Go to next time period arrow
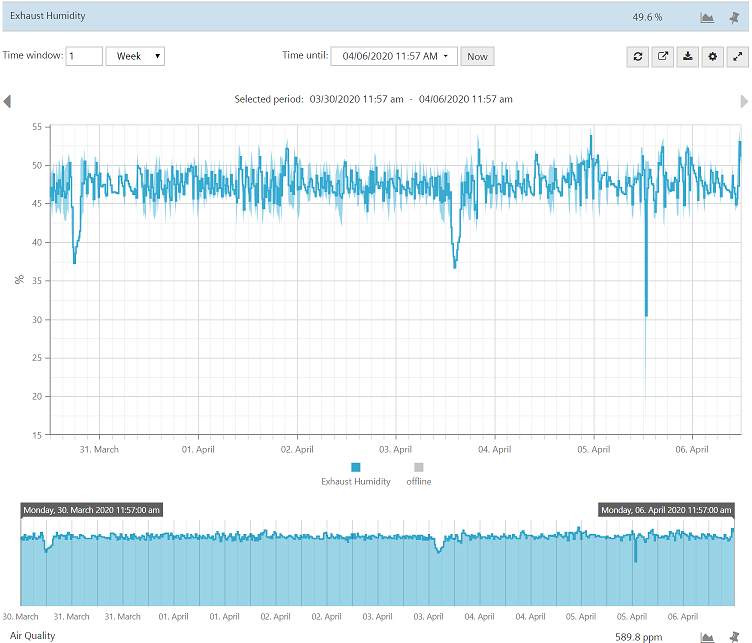The image size is (752, 643). 743,101
